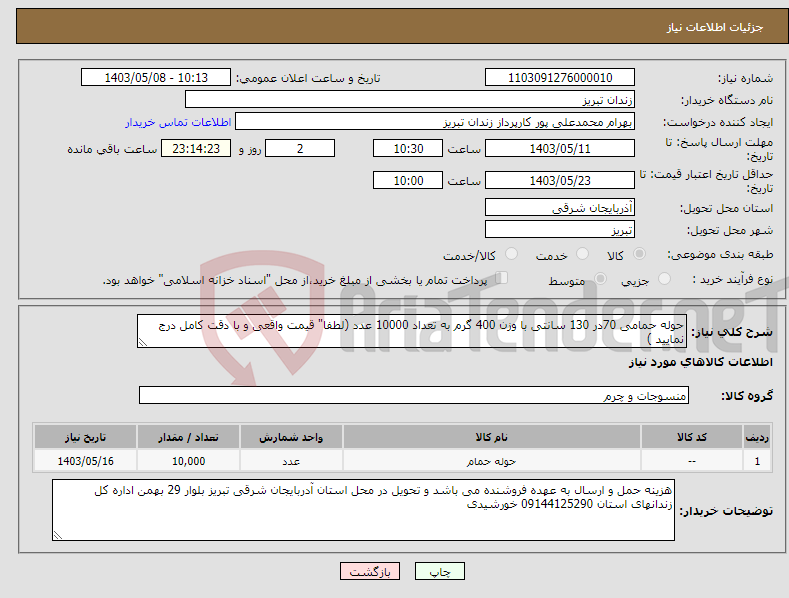Viewport: 789px width, 598px height.
Task: Select the متوسط purchase type radio
Action: click(x=600, y=278)
